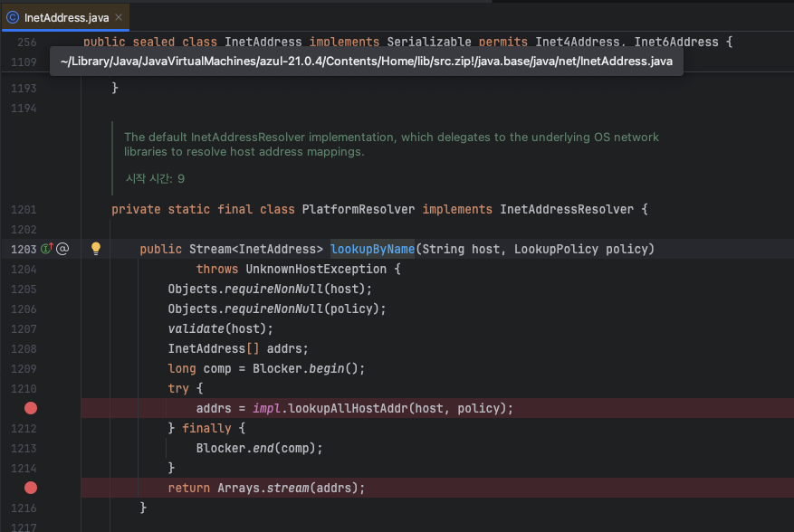This screenshot has width=794, height=532.
Task: Click Objects.requireNonNull(policy) statement
Action: point(276,309)
